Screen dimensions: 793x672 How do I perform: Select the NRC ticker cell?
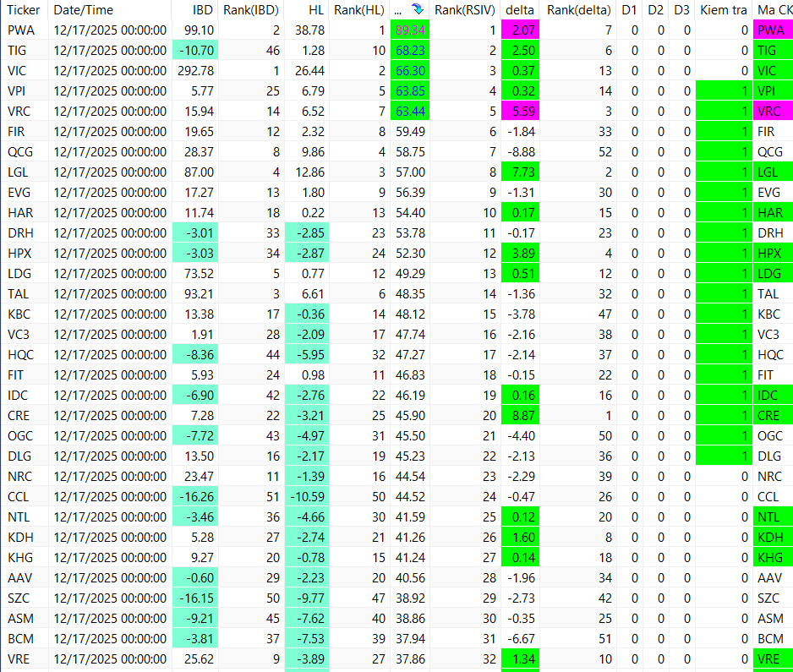coord(25,476)
